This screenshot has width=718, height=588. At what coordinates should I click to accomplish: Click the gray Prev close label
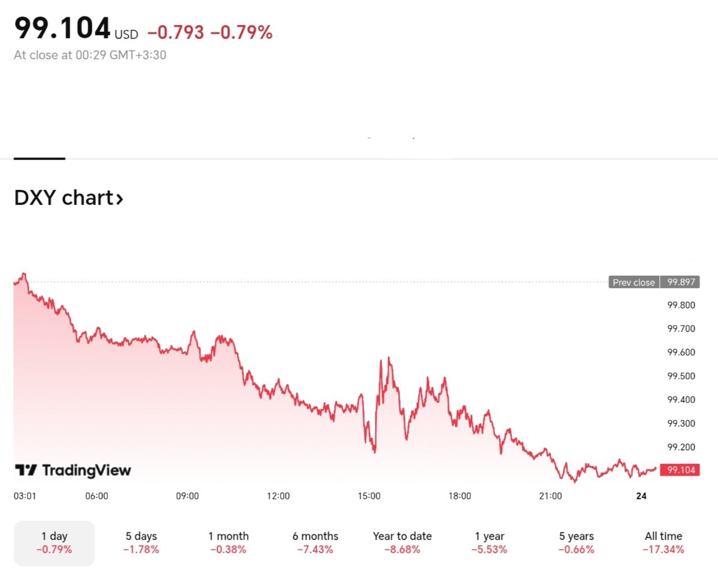(x=633, y=282)
